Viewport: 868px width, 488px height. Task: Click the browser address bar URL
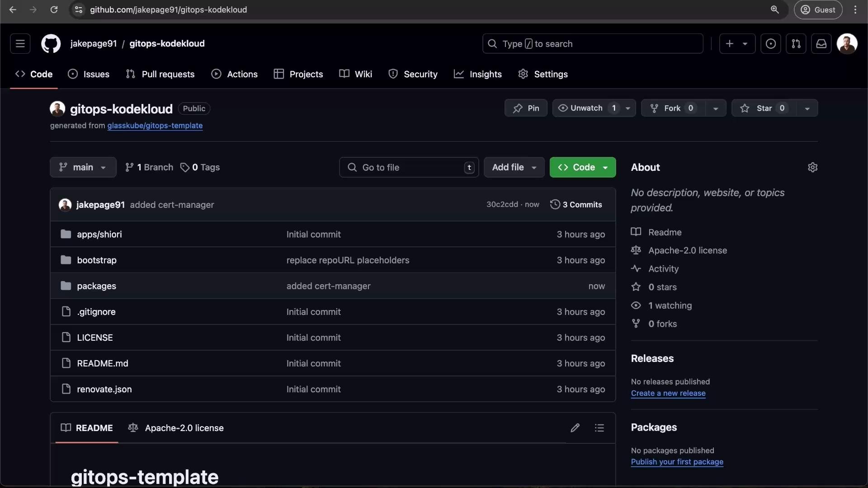click(x=168, y=9)
